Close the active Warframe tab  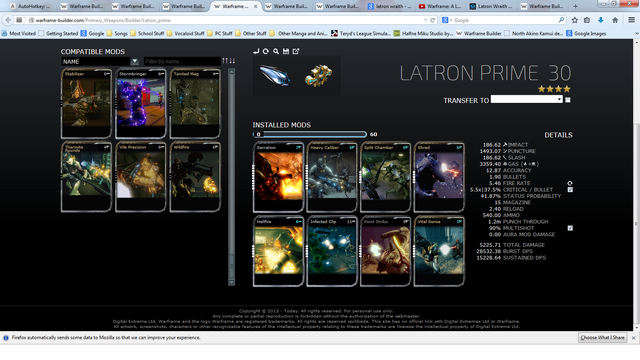[x=256, y=7]
